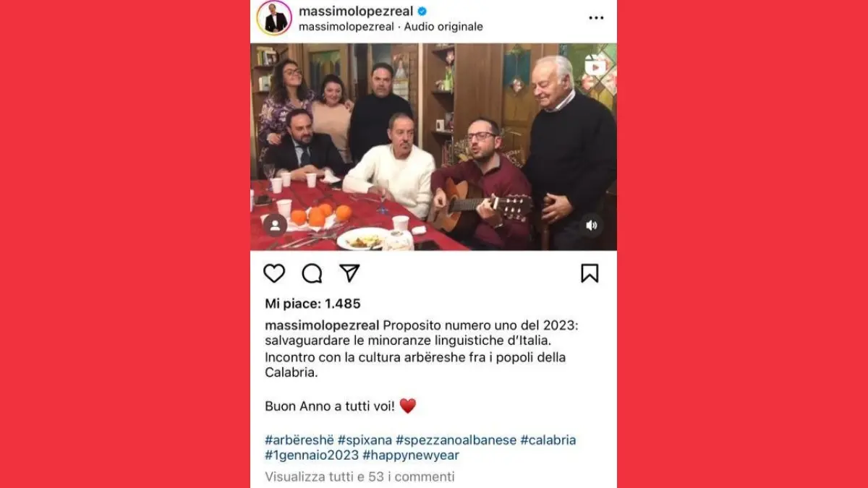Open the three-dot more options menu
This screenshot has width=868, height=488.
point(596,18)
